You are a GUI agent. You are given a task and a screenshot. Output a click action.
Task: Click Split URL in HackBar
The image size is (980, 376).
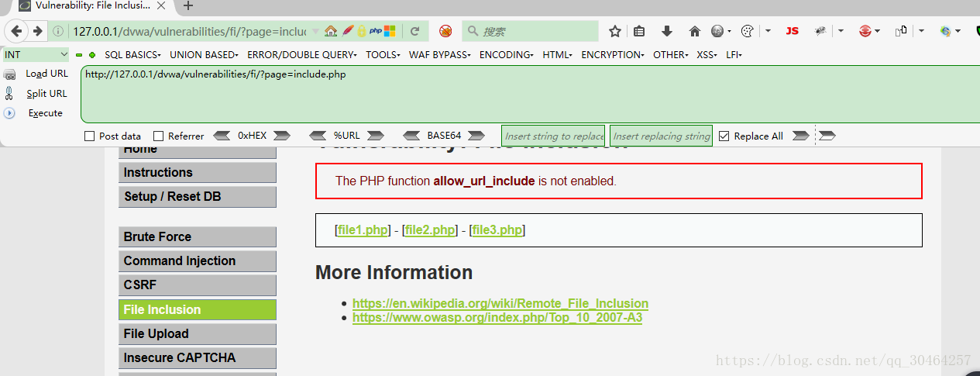coord(46,94)
